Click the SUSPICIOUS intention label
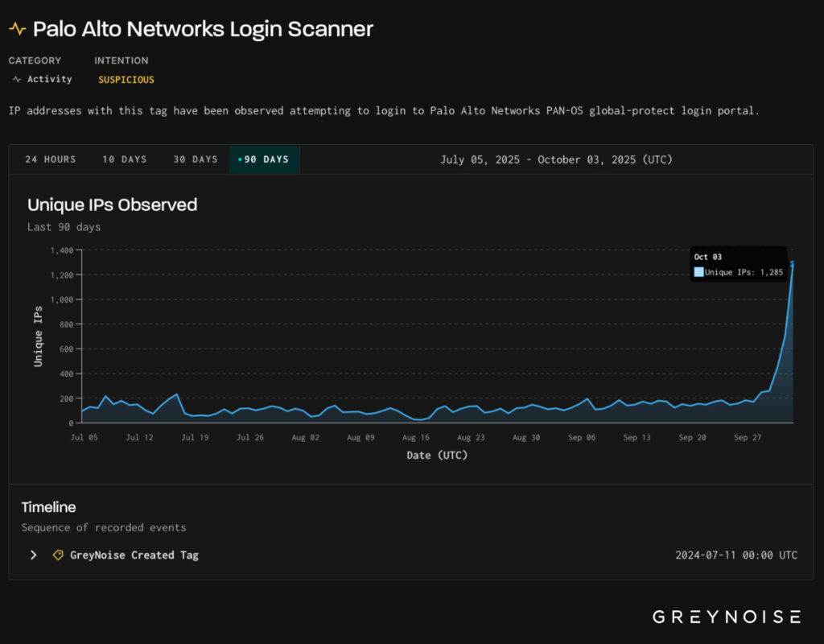824x644 pixels. coord(126,79)
